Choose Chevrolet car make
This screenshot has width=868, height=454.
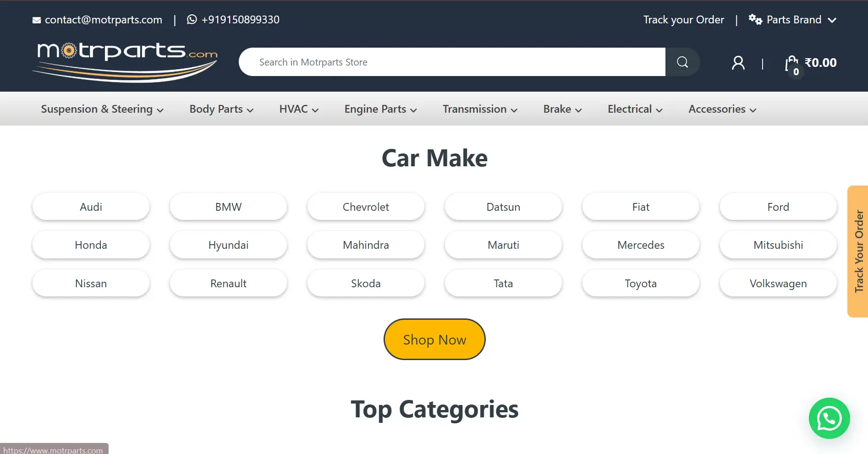tap(366, 207)
